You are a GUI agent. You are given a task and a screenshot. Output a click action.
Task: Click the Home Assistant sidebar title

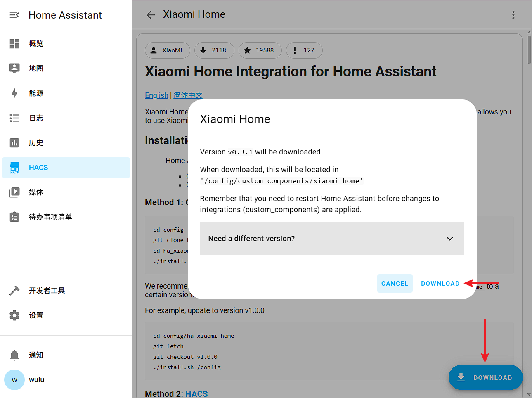click(x=65, y=15)
